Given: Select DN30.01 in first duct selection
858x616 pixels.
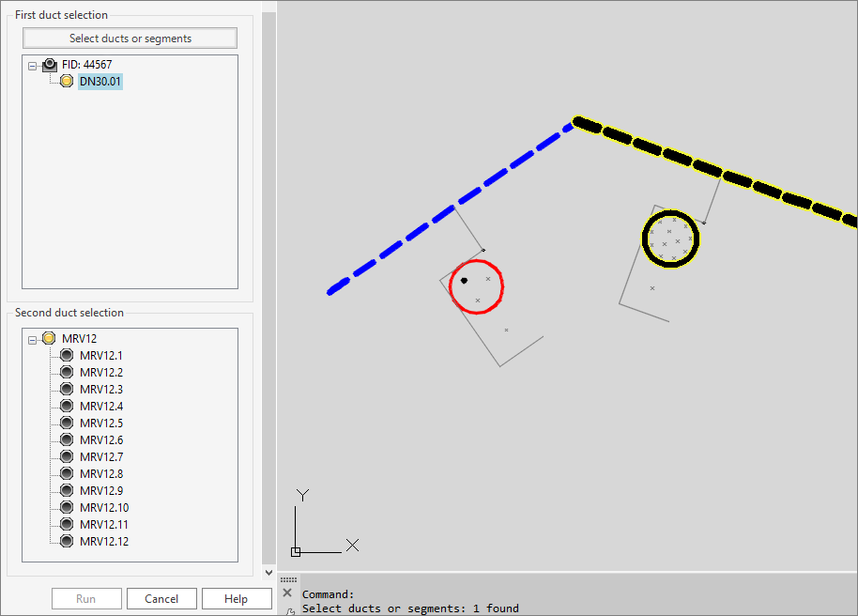Looking at the screenshot, I should coord(100,82).
